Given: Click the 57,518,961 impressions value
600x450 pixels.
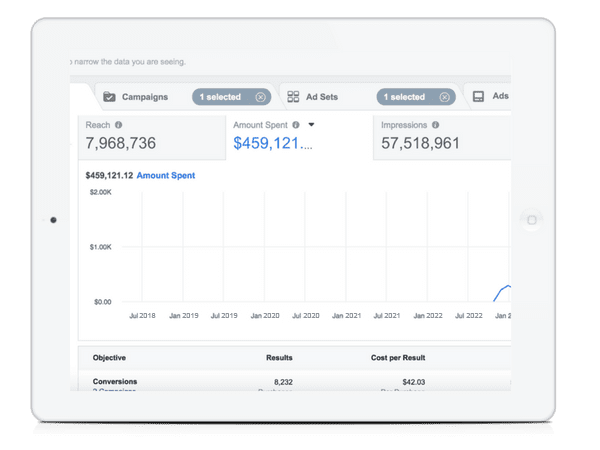Looking at the screenshot, I should 420,143.
